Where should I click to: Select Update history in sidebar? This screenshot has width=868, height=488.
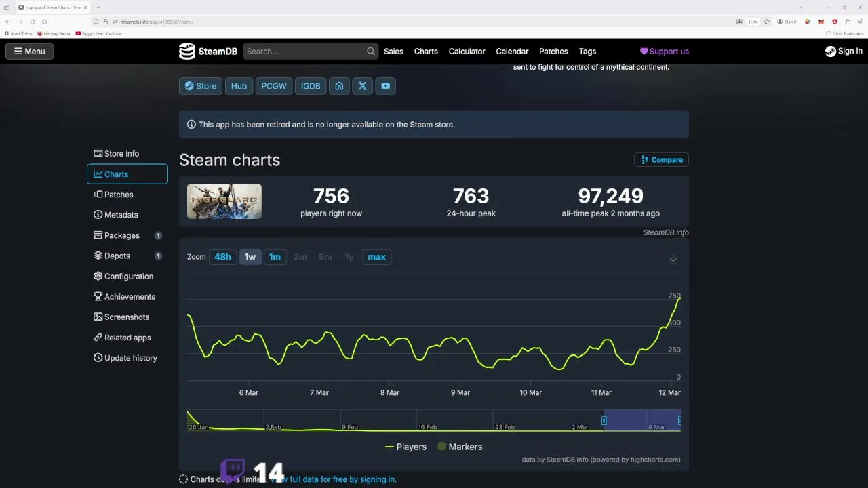[x=127, y=357]
